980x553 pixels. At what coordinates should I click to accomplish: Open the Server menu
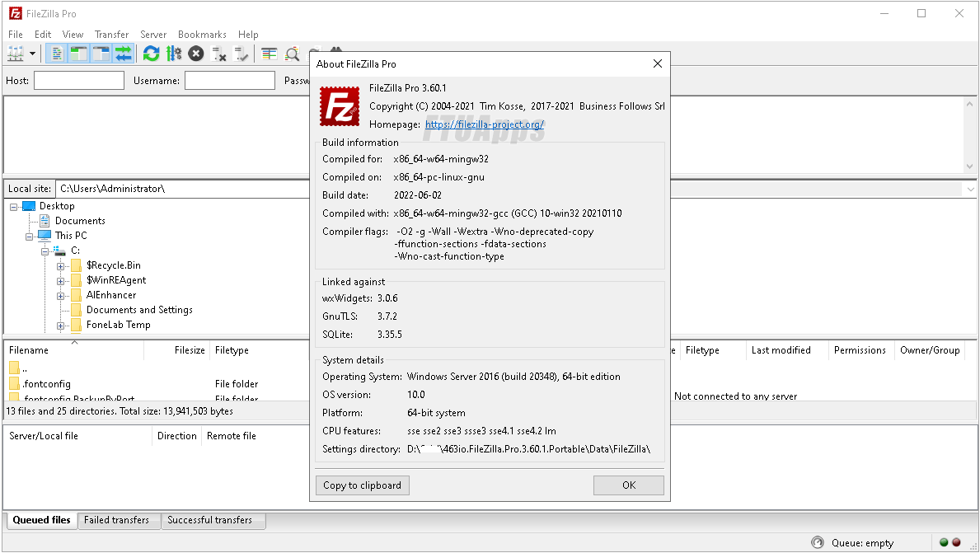coord(153,35)
